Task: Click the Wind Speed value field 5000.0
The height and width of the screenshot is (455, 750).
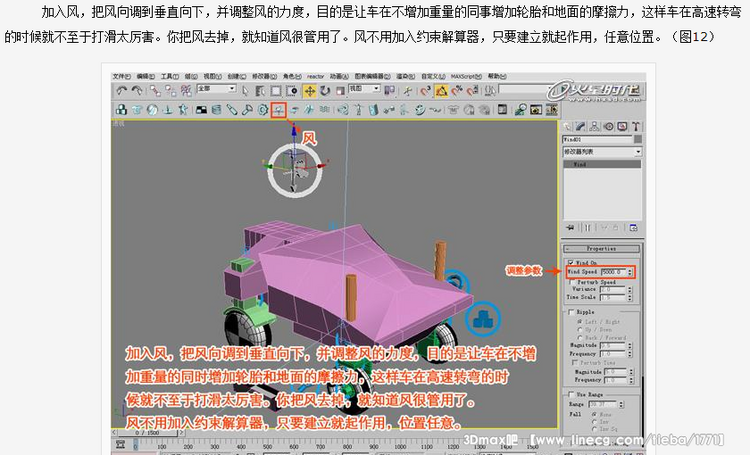Action: tap(614, 272)
